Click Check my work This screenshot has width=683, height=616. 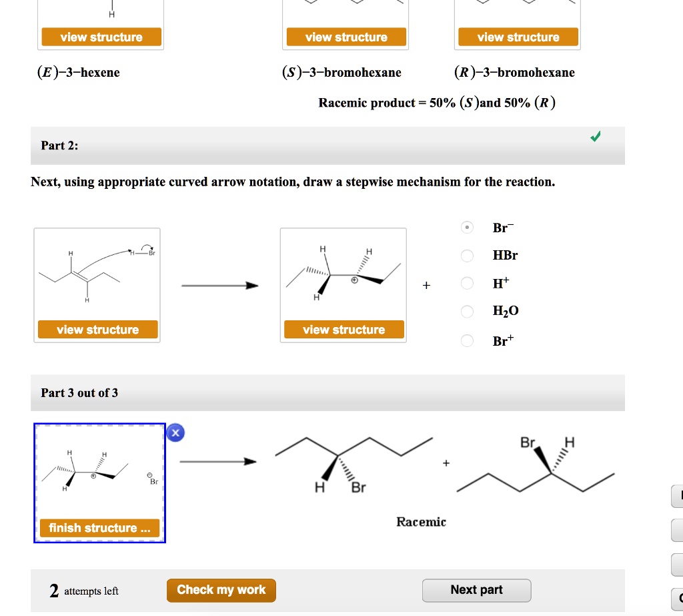click(x=221, y=590)
